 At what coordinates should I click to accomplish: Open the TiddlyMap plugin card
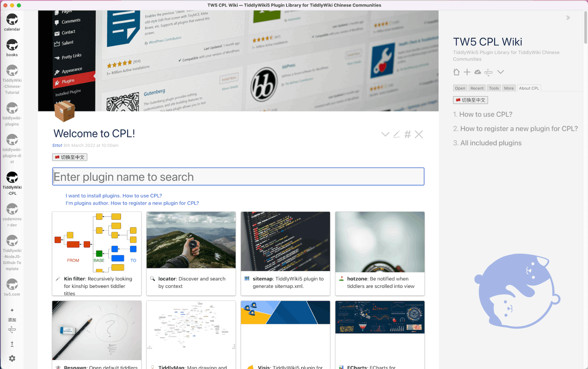coord(191,335)
